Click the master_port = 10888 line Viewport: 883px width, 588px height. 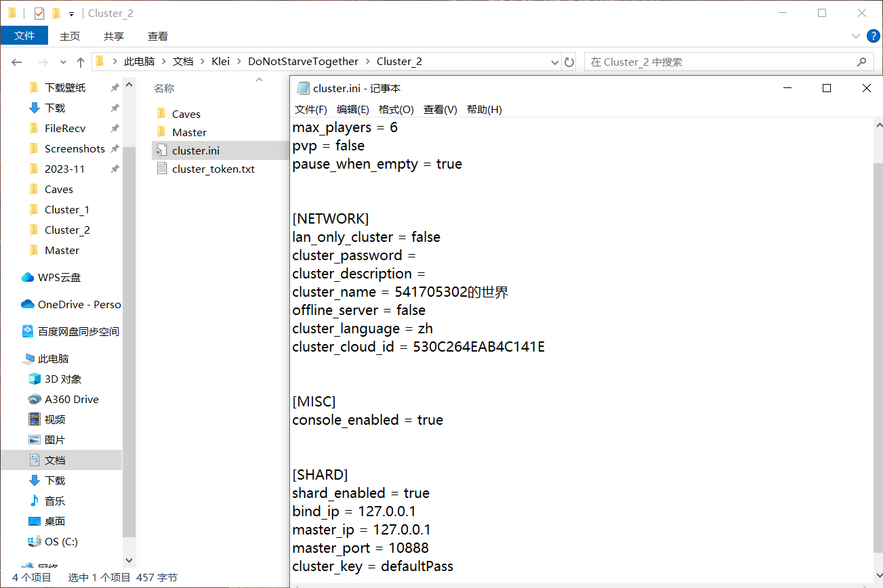pos(361,548)
